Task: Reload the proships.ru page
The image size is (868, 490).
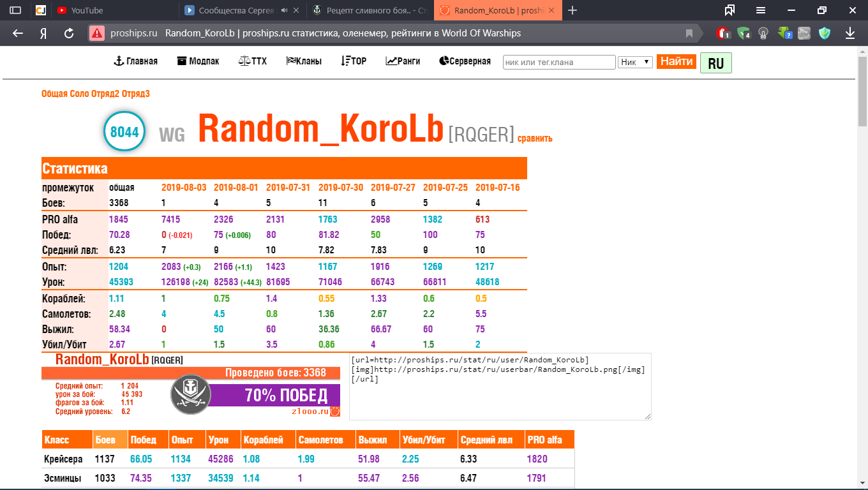Action: 69,33
